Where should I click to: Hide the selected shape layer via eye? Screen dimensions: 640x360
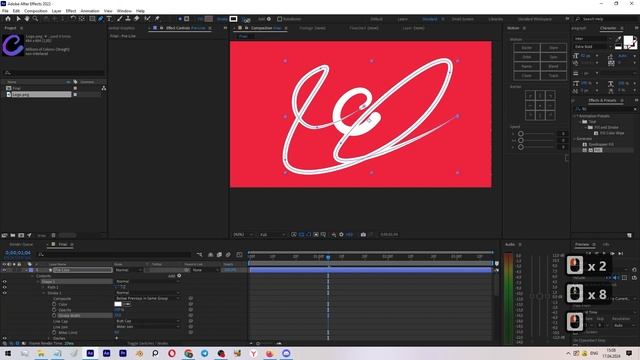(4, 270)
